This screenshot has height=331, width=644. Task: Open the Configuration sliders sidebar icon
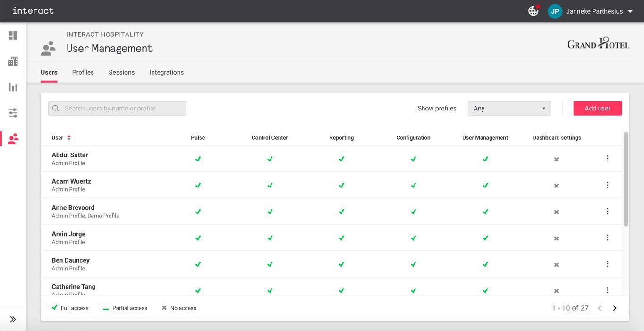(x=13, y=113)
